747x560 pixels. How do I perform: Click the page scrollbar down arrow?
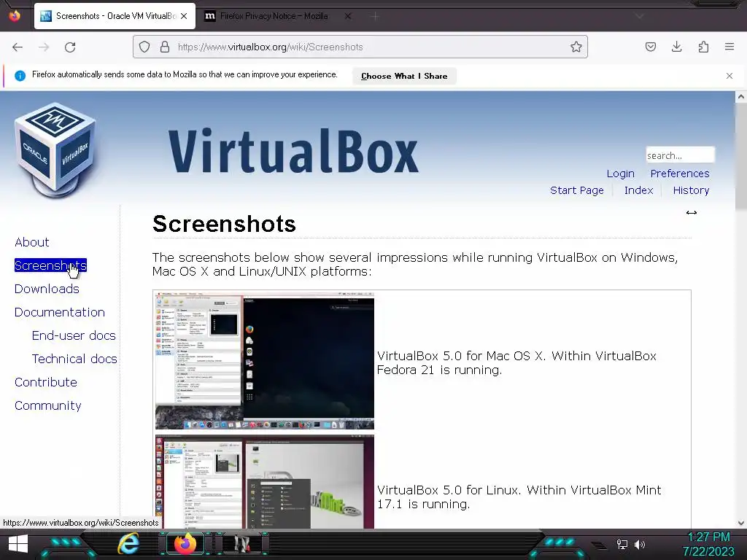pyautogui.click(x=741, y=523)
